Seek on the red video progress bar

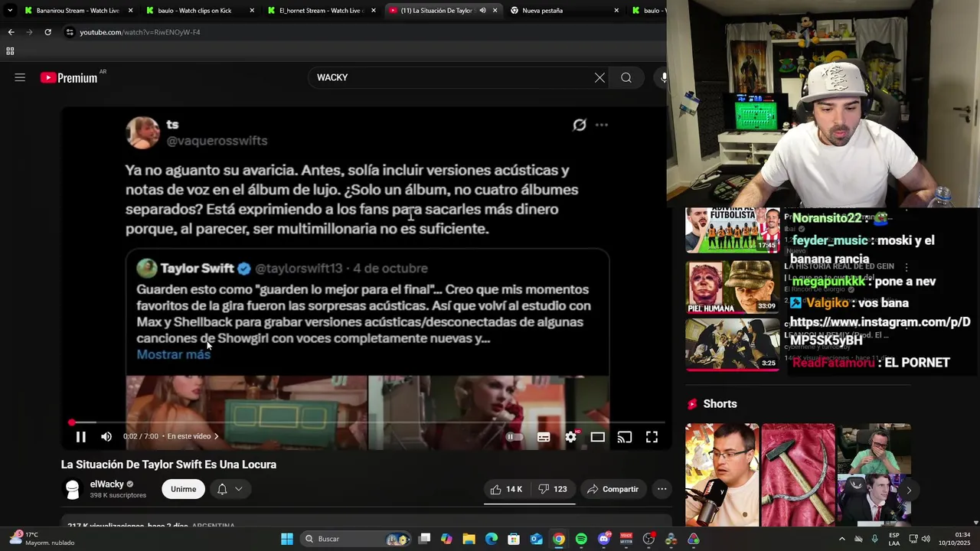tap(367, 422)
